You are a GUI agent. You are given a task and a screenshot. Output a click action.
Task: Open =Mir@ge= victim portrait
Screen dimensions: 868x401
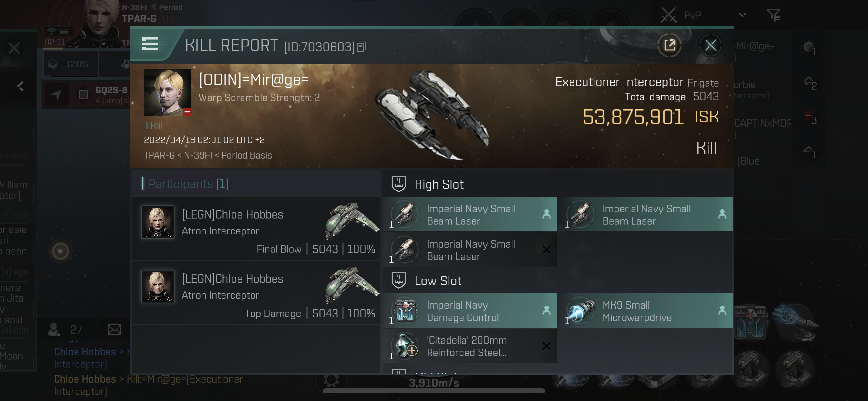tap(168, 93)
